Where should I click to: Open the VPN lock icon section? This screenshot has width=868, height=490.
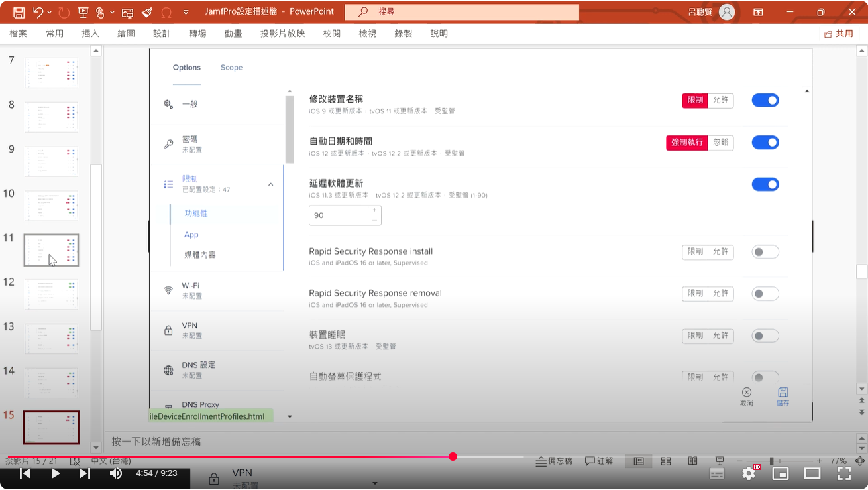[168, 330]
